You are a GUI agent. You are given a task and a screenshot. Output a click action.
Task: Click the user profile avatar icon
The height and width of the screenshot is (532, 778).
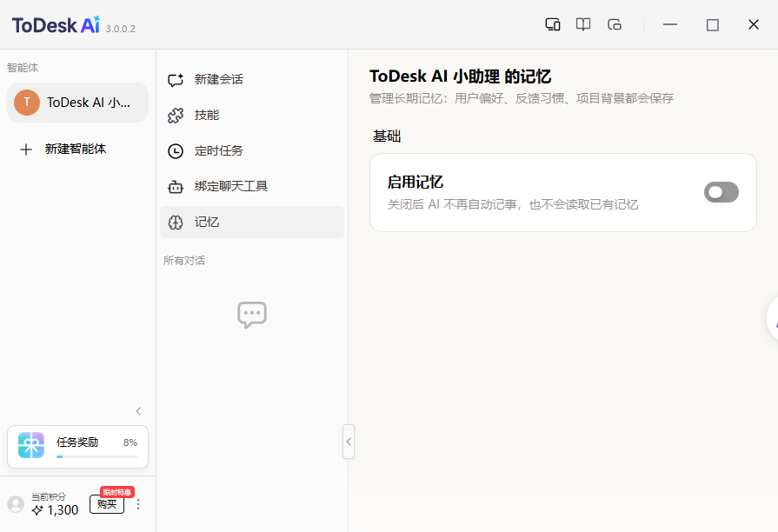tap(16, 503)
